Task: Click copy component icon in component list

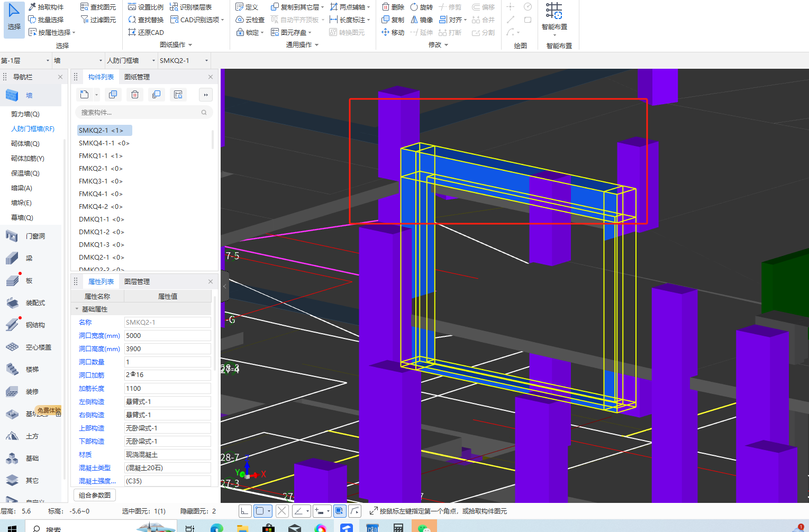Action: pyautogui.click(x=113, y=95)
